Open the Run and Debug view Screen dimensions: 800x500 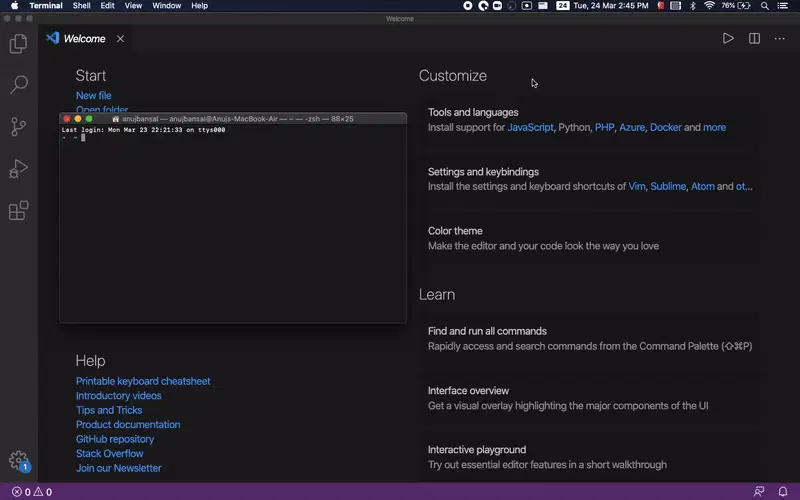[x=18, y=168]
